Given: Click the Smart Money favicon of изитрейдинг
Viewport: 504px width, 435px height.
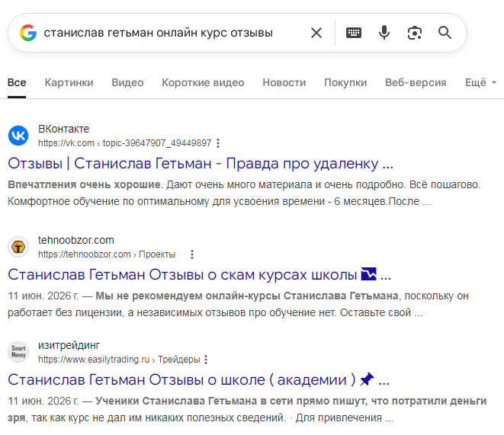Looking at the screenshot, I should point(18,352).
